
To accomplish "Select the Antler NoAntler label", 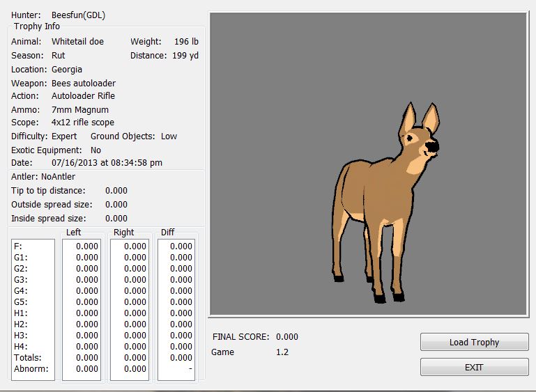I will click(43, 177).
